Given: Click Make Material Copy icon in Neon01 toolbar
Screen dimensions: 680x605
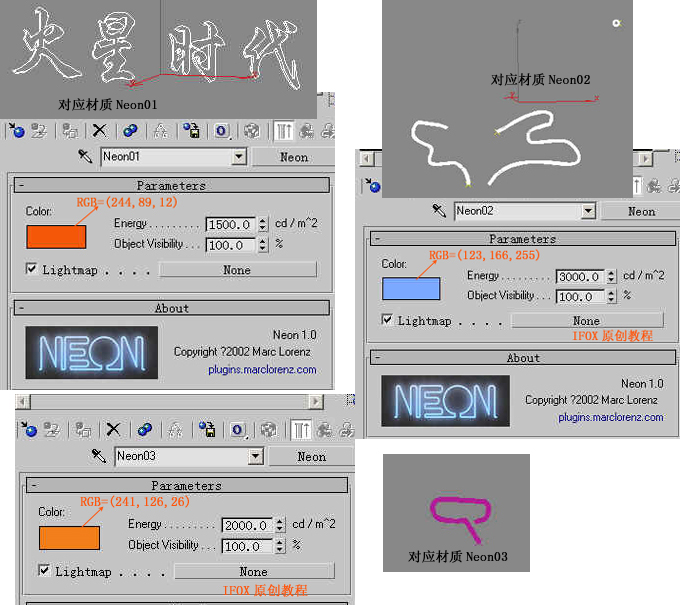Looking at the screenshot, I should (x=130, y=131).
